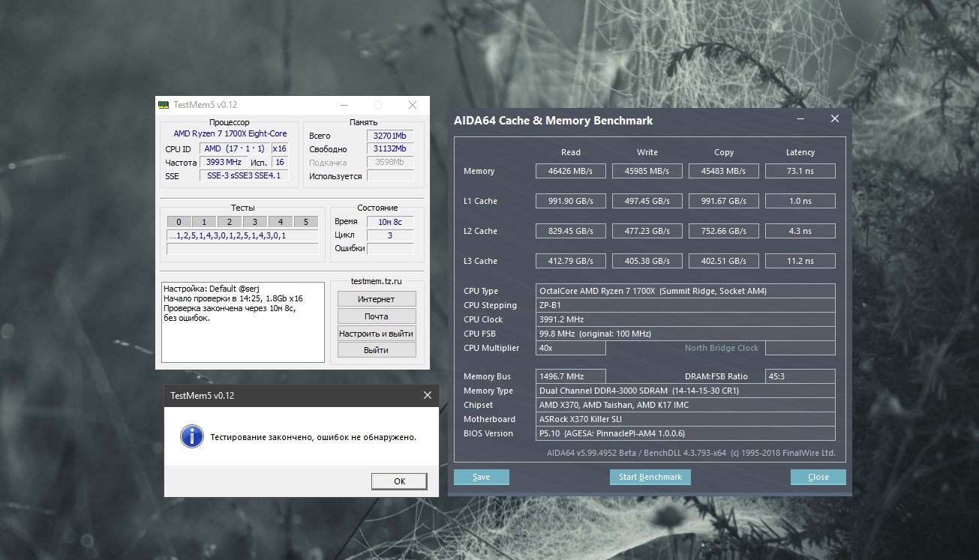Click L2 Cache Read value 829.45 GB/s
The height and width of the screenshot is (560, 979).
point(571,231)
